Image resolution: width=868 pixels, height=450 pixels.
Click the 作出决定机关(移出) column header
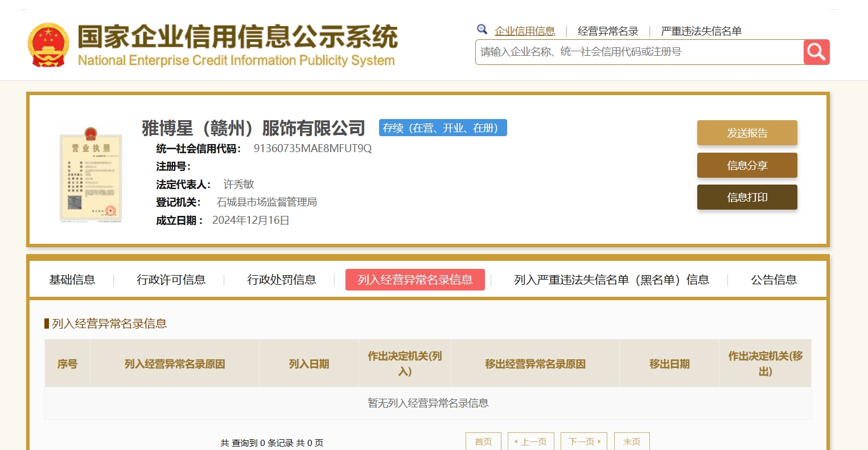[x=766, y=364]
